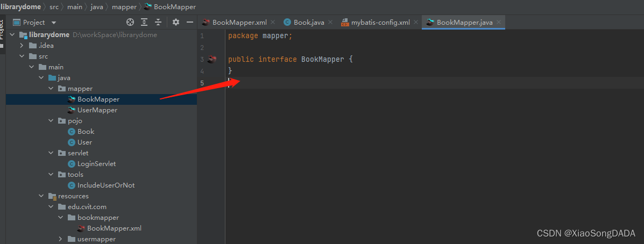The image size is (644, 244).
Task: Expand the .idea folder
Action: tap(22, 46)
